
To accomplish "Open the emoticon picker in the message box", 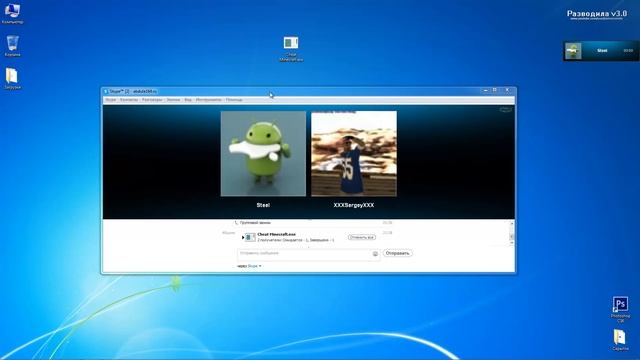I will 375,254.
